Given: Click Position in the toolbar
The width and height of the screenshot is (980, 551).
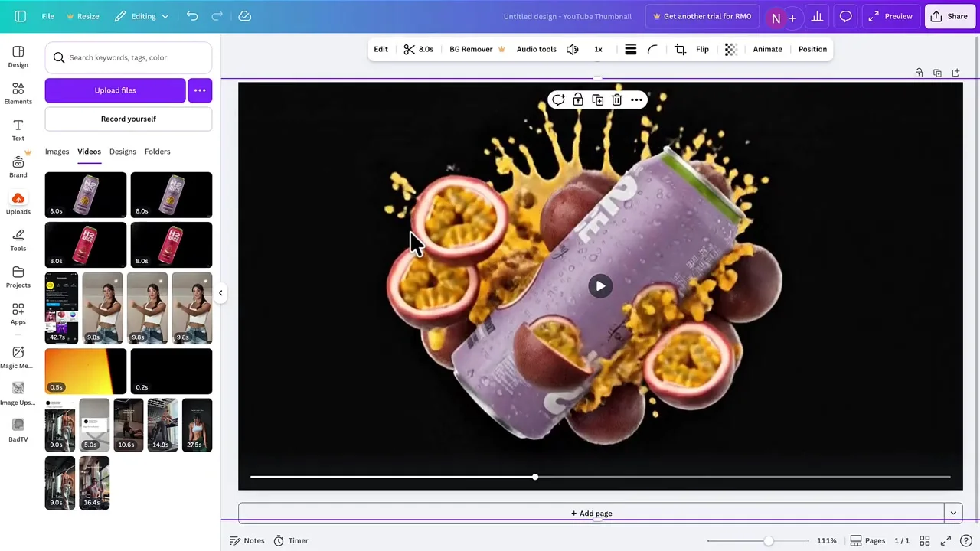Looking at the screenshot, I should [812, 49].
